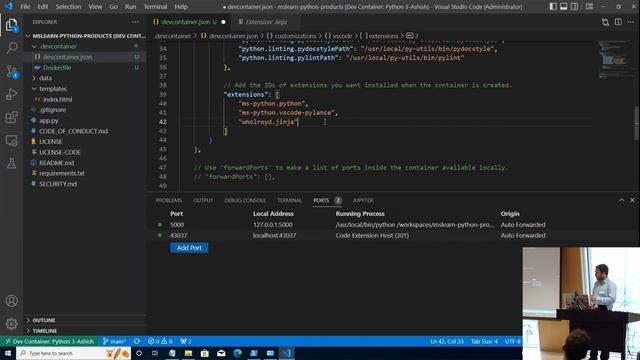Image resolution: width=640 pixels, height=360 pixels.
Task: Open Microsoft Edge from taskbar
Action: pos(238,353)
